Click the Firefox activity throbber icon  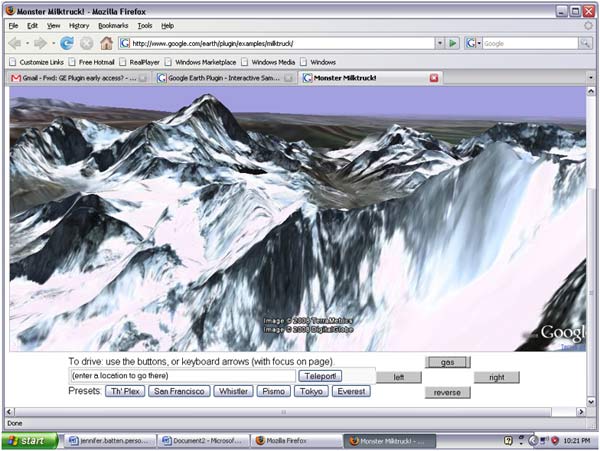tap(588, 26)
